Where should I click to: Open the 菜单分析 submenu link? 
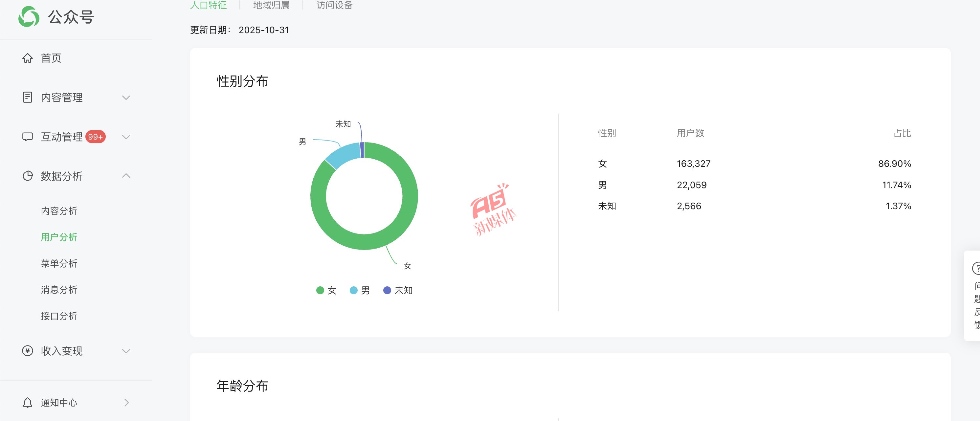(59, 264)
